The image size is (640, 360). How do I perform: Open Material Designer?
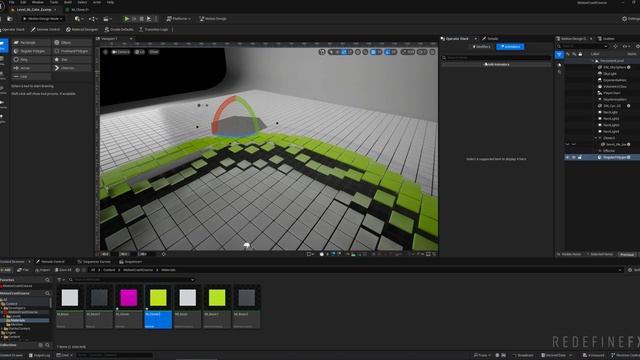click(82, 29)
